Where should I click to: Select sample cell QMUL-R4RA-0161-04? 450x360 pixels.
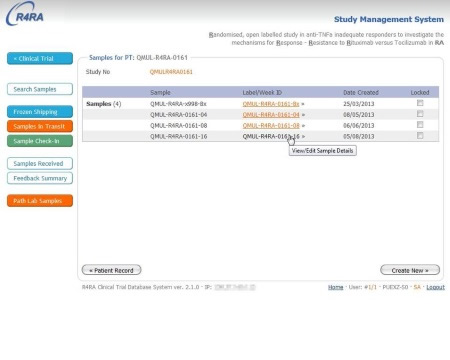point(178,115)
